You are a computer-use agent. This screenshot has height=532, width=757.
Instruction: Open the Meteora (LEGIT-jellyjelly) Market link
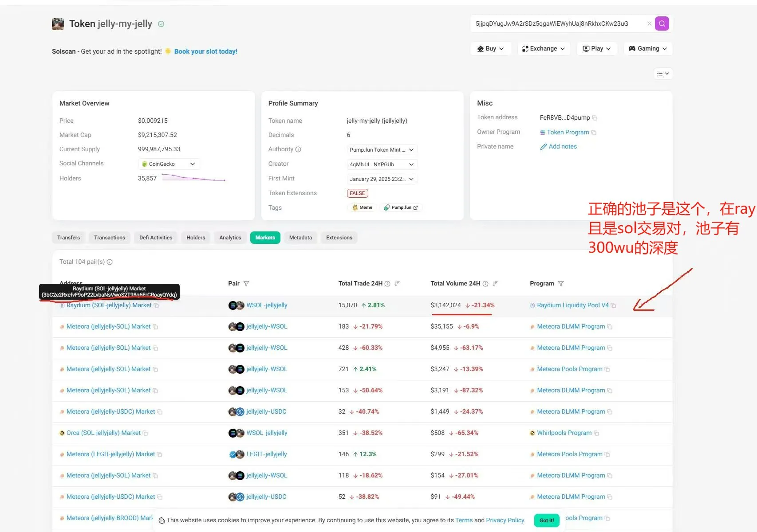pyautogui.click(x=110, y=454)
